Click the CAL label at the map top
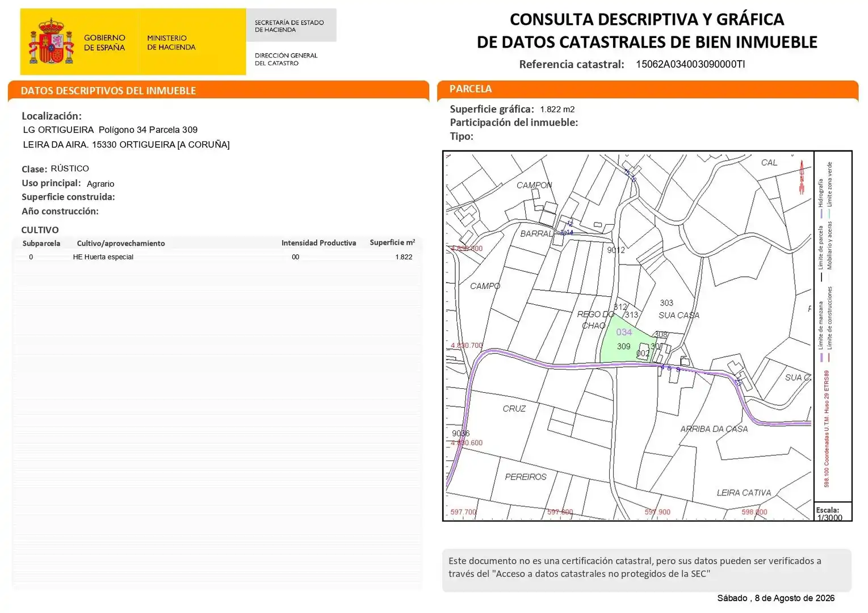The image size is (868, 613). pos(769,162)
